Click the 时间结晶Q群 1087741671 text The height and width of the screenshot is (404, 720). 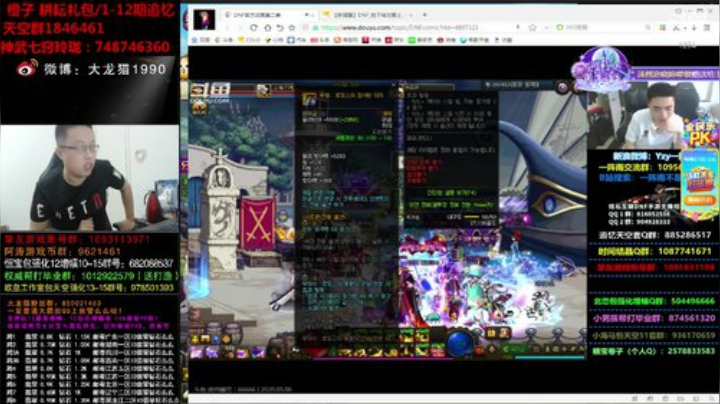click(655, 251)
